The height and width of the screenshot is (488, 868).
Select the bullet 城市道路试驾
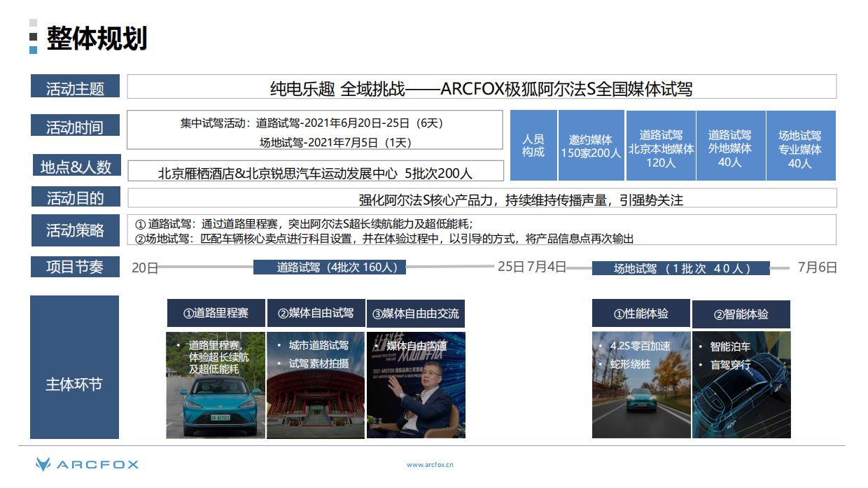tap(318, 345)
